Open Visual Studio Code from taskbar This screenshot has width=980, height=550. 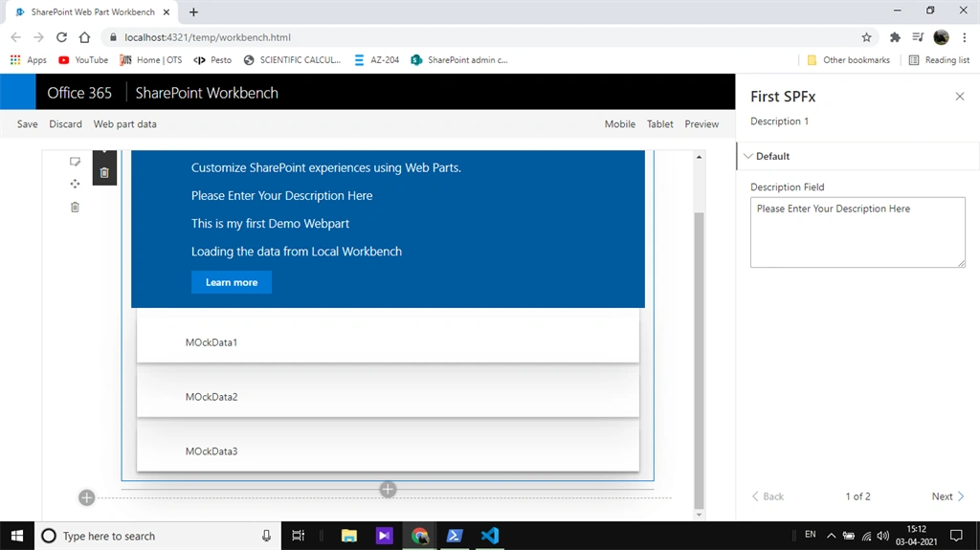[x=490, y=536]
